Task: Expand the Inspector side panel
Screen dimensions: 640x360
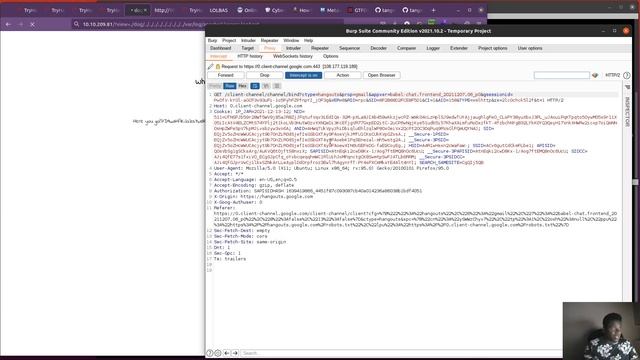Action: click(628, 111)
